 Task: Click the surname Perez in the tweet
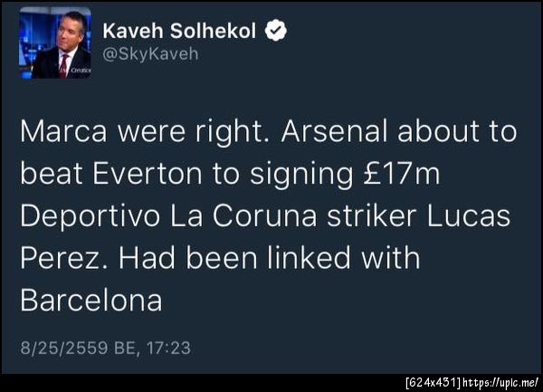56,259
